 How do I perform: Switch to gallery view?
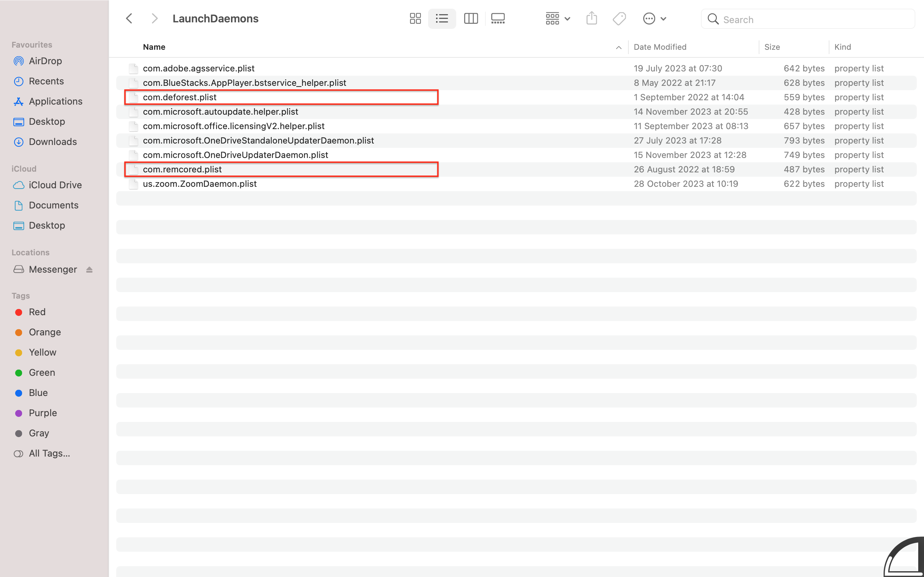point(498,19)
